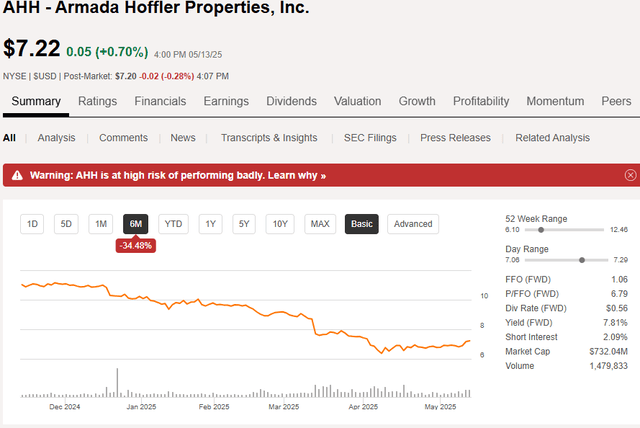
Task: Open the Valuation tab
Action: (x=358, y=101)
